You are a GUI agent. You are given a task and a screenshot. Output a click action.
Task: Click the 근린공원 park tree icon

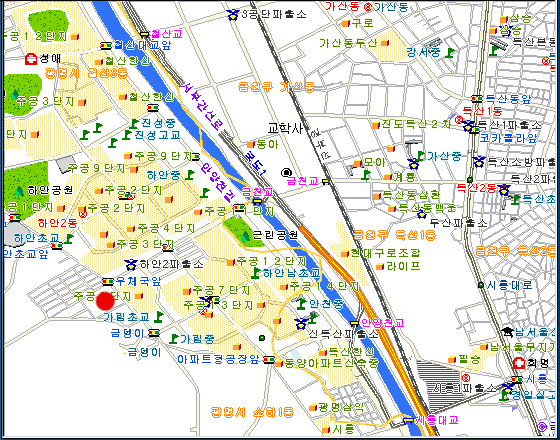pyautogui.click(x=245, y=235)
